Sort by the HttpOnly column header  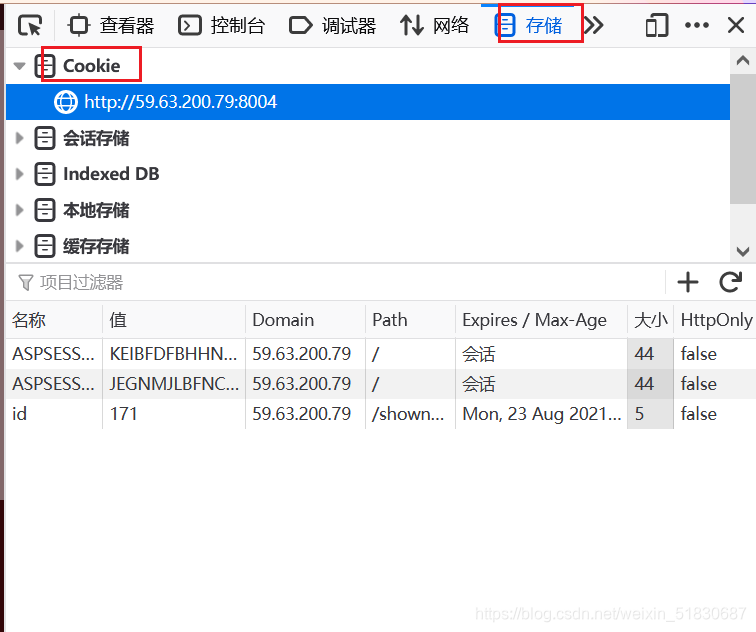(715, 320)
